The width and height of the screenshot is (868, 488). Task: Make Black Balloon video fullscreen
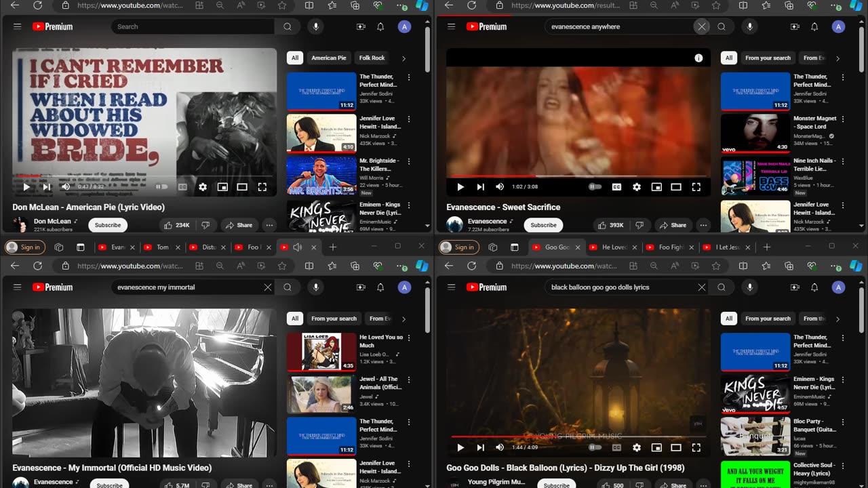click(x=696, y=447)
